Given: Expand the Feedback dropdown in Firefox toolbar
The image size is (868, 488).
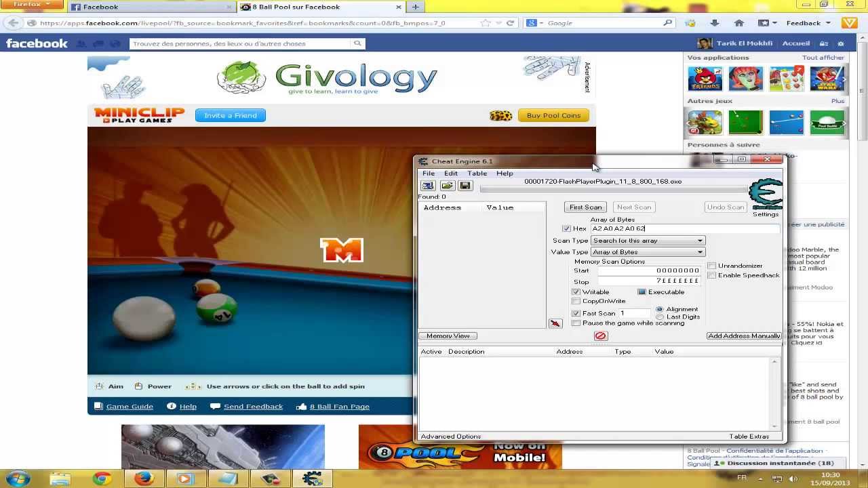Looking at the screenshot, I should [x=808, y=23].
